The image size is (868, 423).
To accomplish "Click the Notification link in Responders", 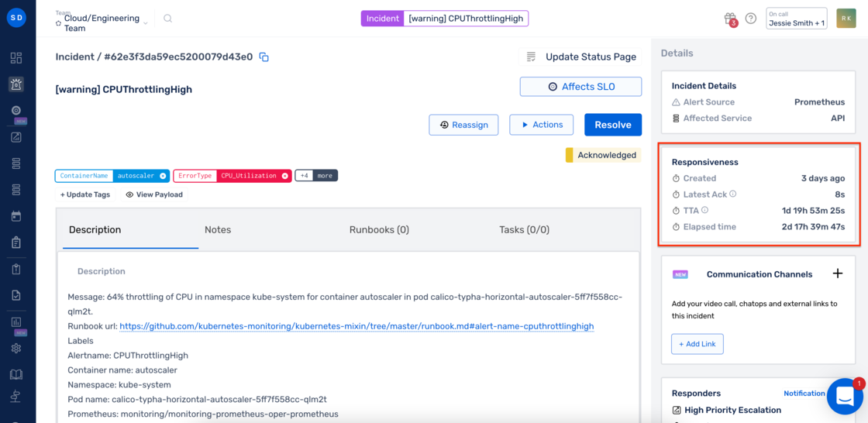I will (x=804, y=393).
